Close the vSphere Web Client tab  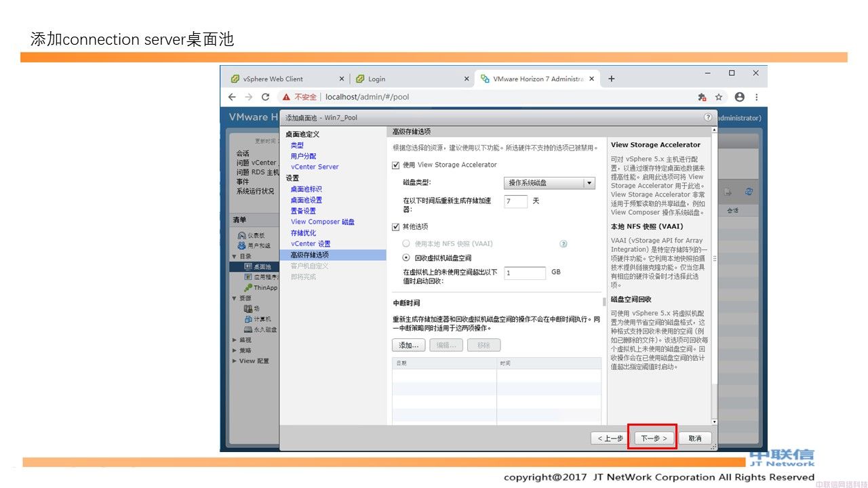(342, 79)
